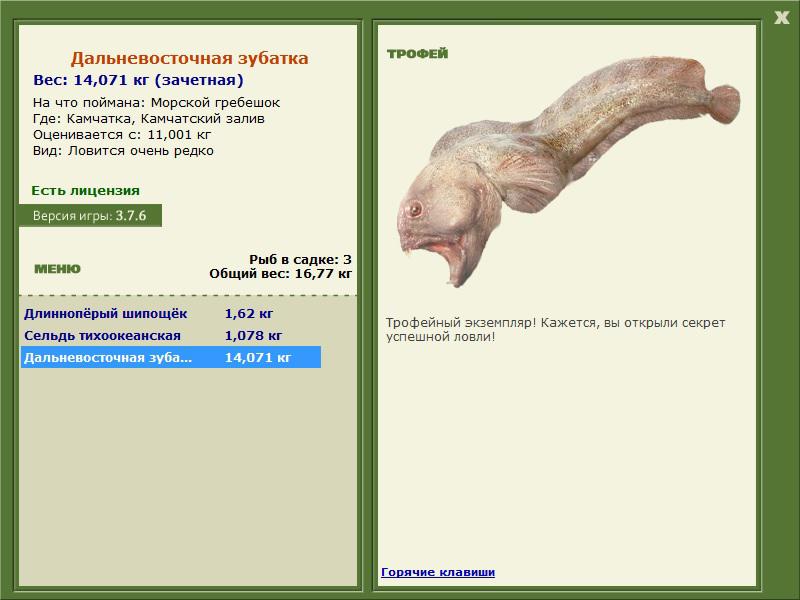Click the weight 1,078 кг value
Viewport: 800px width, 600px height.
tap(254, 335)
